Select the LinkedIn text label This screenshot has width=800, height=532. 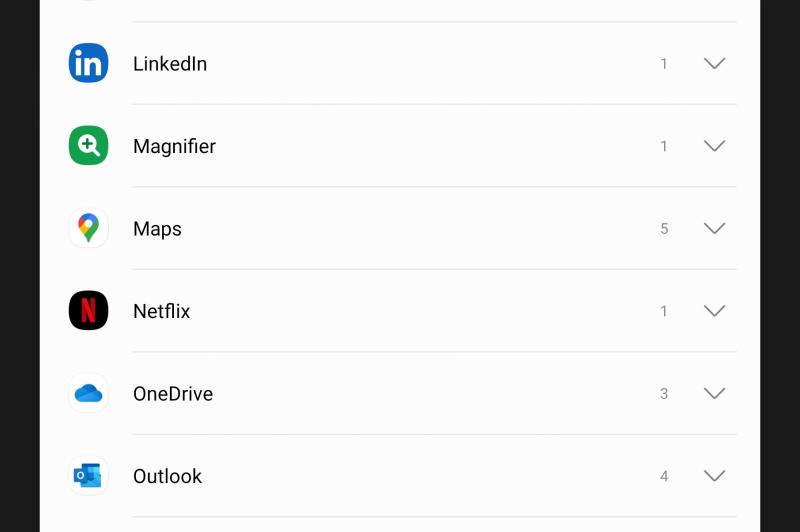click(x=170, y=64)
